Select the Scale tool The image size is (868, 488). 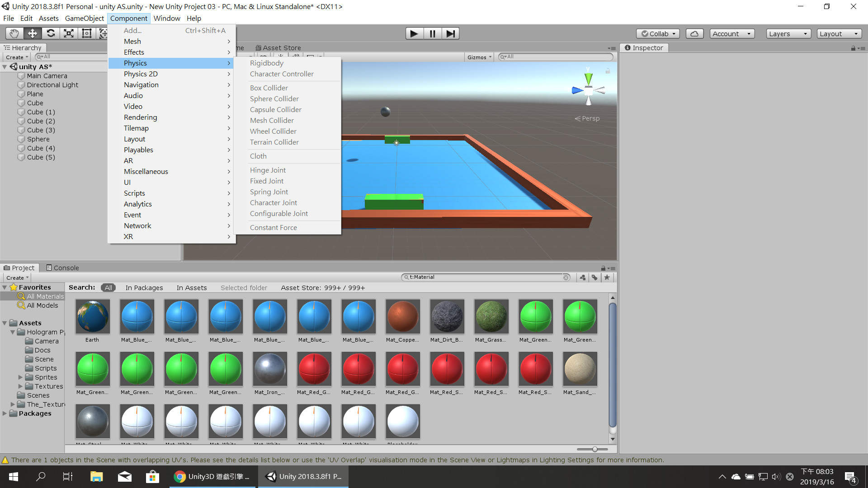[69, 33]
